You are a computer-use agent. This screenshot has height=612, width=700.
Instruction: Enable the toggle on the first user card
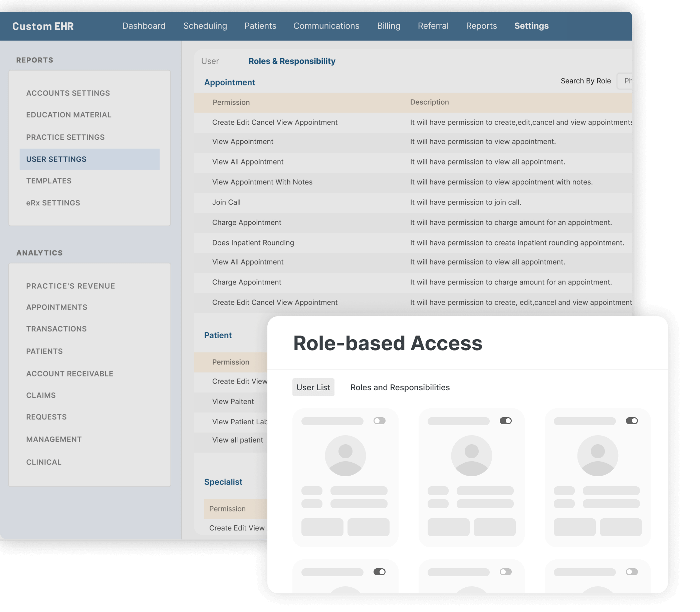pyautogui.click(x=380, y=421)
